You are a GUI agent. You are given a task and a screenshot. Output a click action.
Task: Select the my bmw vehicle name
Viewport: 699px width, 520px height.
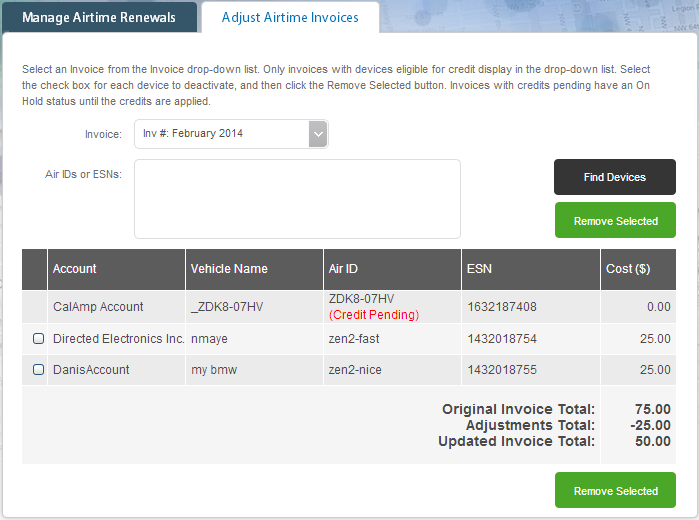214,370
